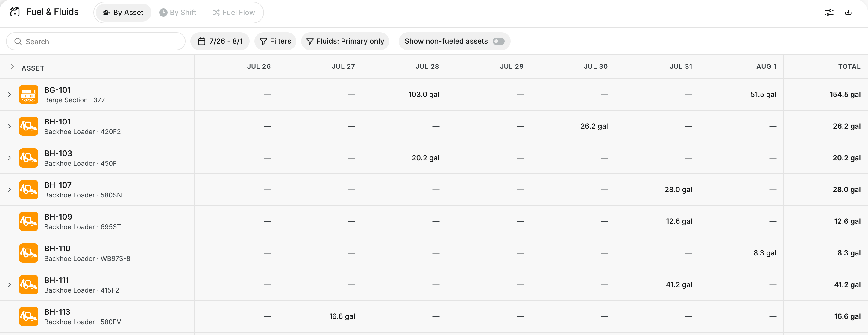This screenshot has height=335, width=868.
Task: Open the display settings sliders icon
Action: tap(829, 13)
